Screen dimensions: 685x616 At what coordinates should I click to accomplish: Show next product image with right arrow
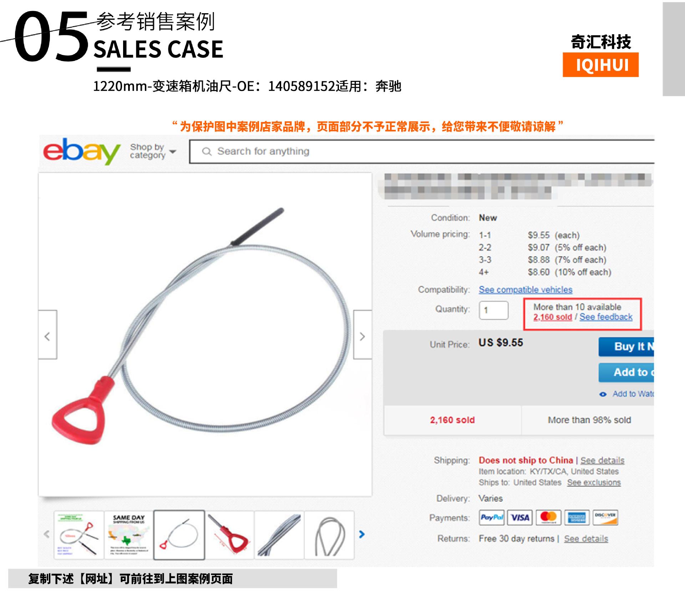[x=362, y=335]
